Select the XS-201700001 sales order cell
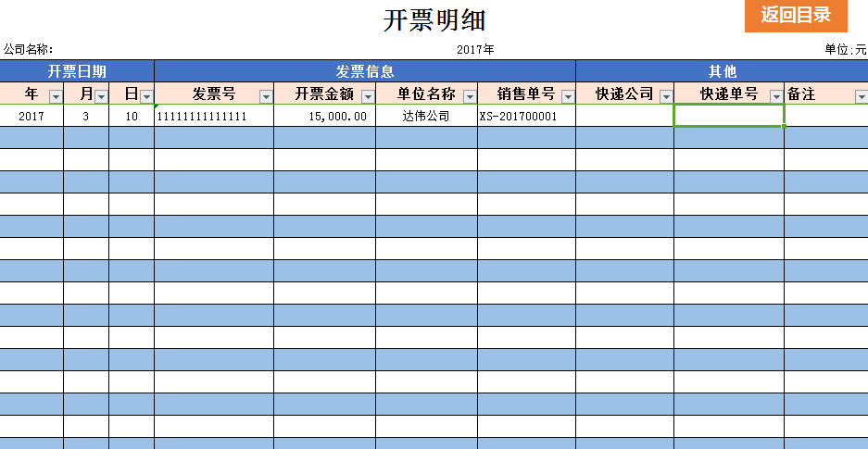The image size is (868, 449). (526, 116)
